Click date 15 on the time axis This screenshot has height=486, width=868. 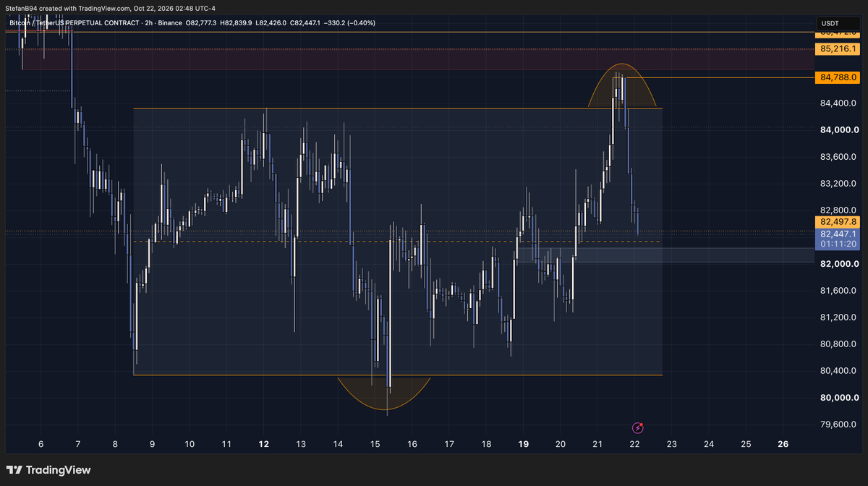[x=375, y=444]
